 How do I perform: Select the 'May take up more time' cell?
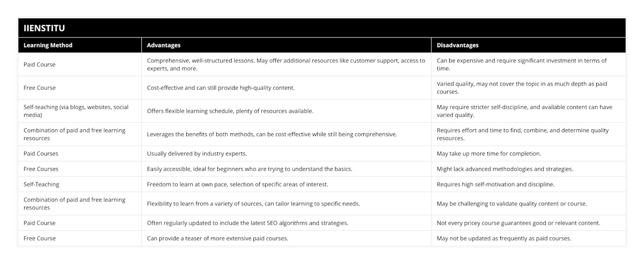pos(489,153)
